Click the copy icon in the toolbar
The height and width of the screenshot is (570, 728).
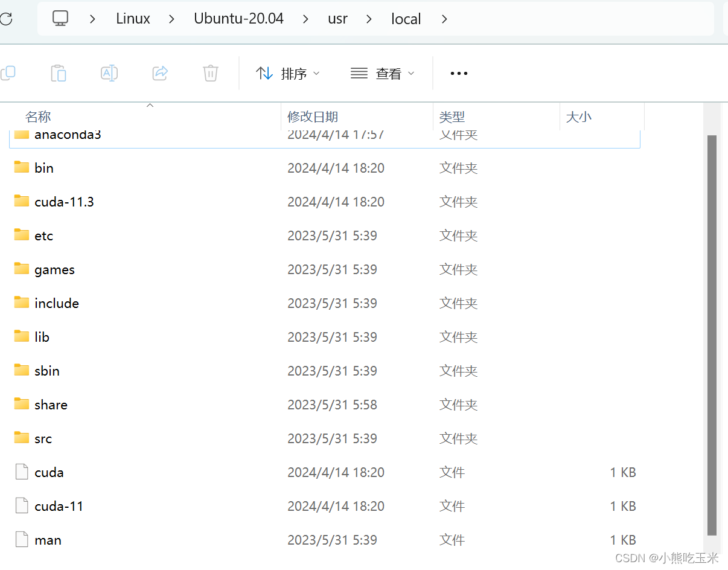pos(8,74)
